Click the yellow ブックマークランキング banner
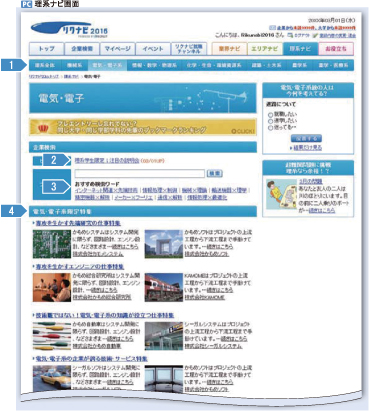 [143, 127]
